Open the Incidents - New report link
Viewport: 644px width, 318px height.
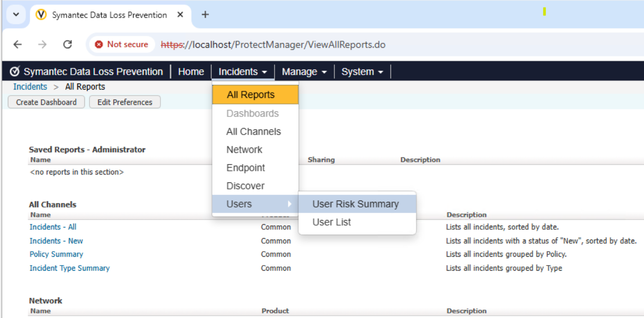tap(56, 241)
